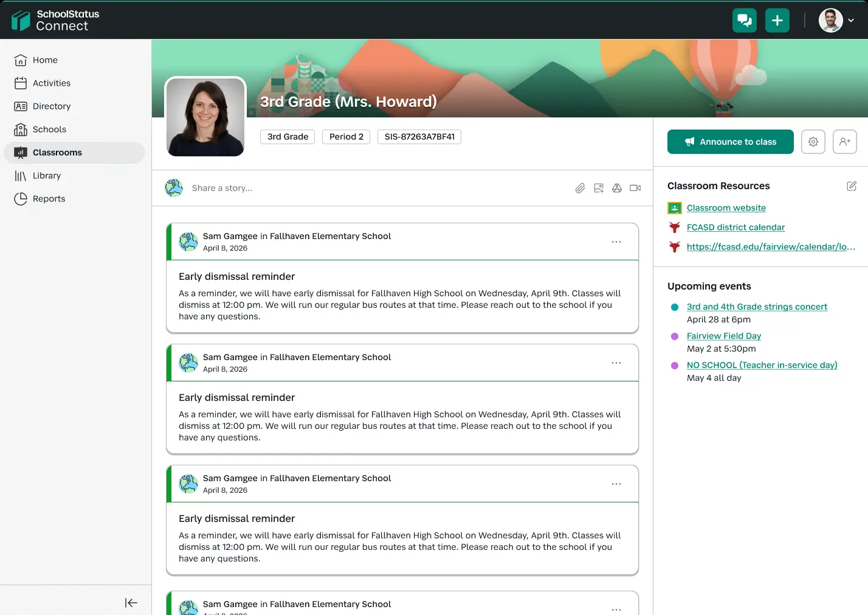868x615 pixels.
Task: Click the Period 2 tag
Action: coord(346,137)
